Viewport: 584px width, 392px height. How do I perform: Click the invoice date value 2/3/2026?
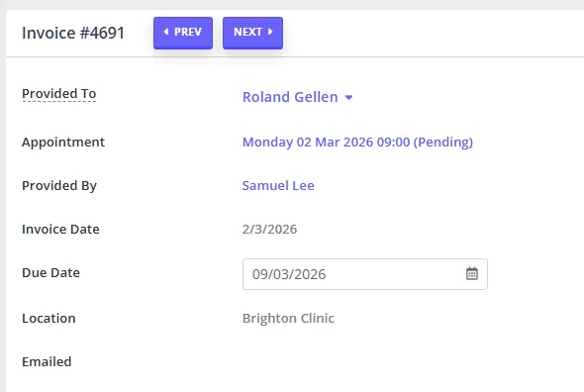pyautogui.click(x=269, y=230)
